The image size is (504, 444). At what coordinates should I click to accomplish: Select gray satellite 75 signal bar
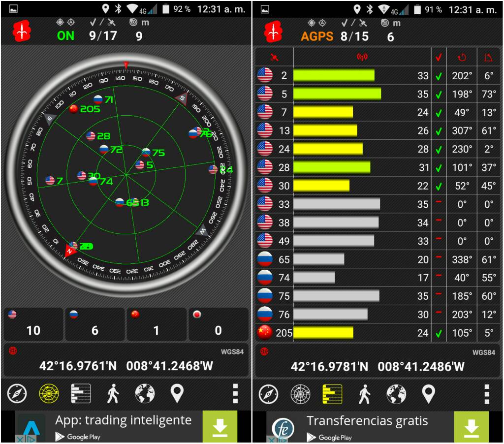pos(336,296)
